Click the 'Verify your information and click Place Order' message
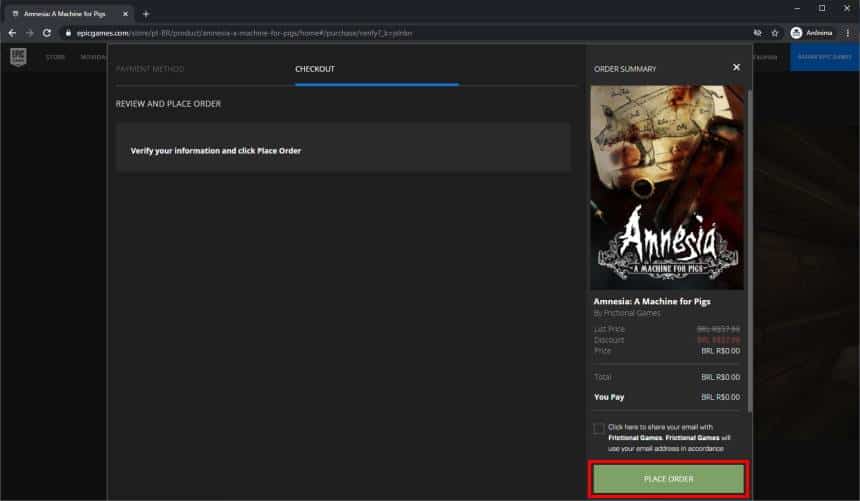The width and height of the screenshot is (860, 501). click(x=216, y=150)
